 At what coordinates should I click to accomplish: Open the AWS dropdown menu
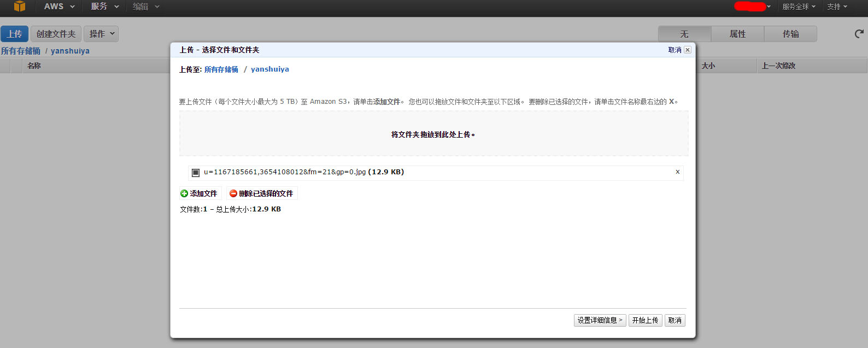pyautogui.click(x=59, y=7)
